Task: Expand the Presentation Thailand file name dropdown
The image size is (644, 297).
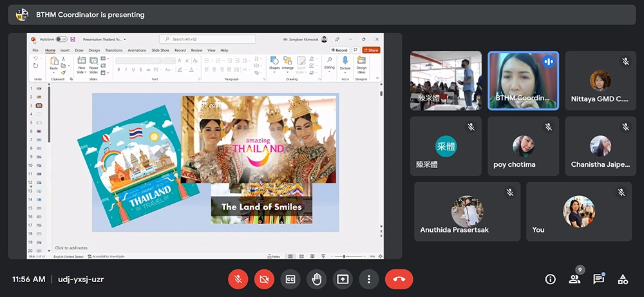Action: click(125, 39)
